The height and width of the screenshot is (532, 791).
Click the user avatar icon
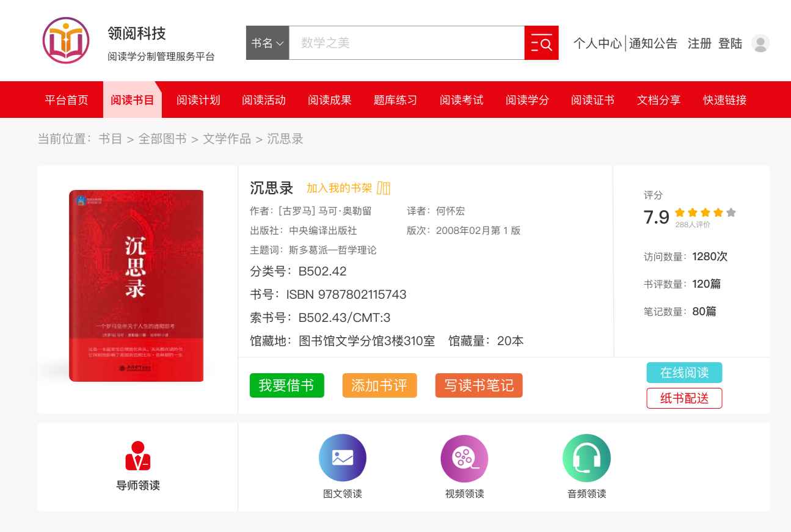(x=760, y=43)
